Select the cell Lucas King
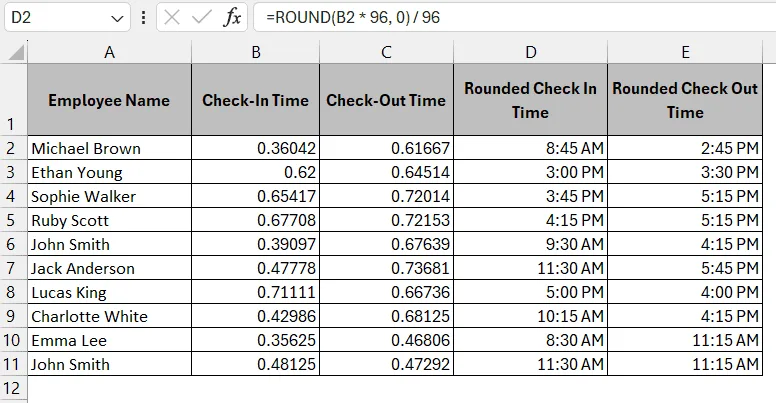 [109, 292]
